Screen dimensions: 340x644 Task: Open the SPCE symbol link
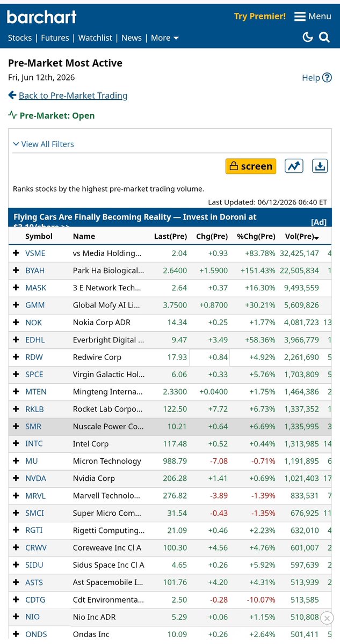pyautogui.click(x=34, y=375)
